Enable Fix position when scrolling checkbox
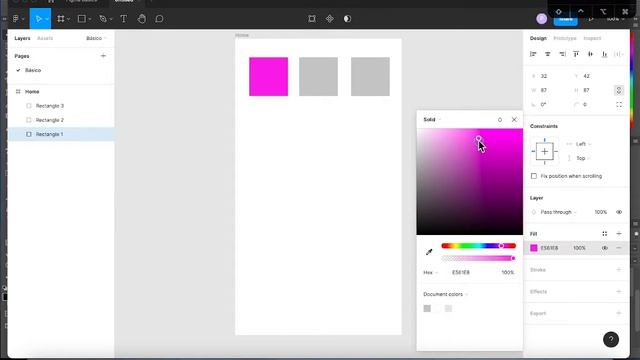 [534, 176]
